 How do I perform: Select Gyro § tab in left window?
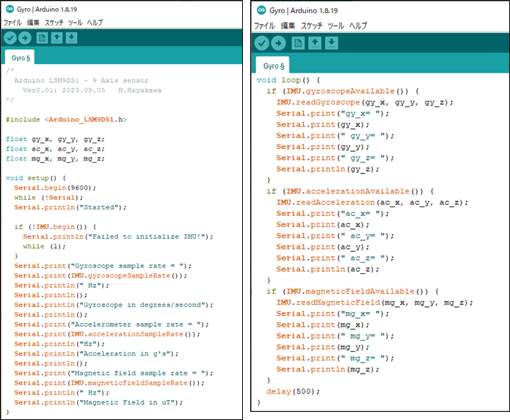(20, 57)
